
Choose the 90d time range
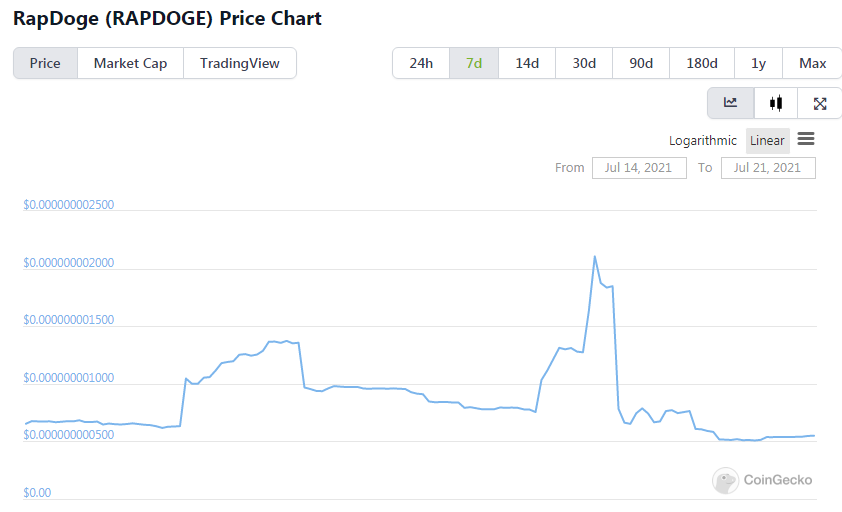641,63
